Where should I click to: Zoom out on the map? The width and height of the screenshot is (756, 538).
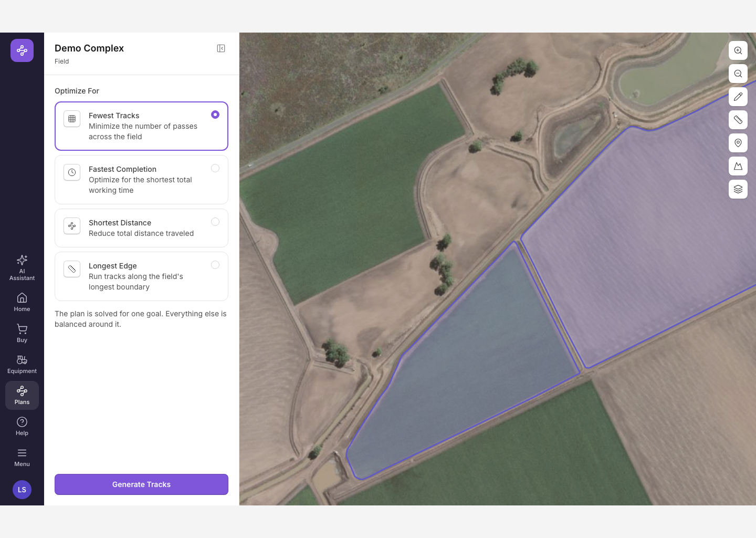(x=738, y=74)
